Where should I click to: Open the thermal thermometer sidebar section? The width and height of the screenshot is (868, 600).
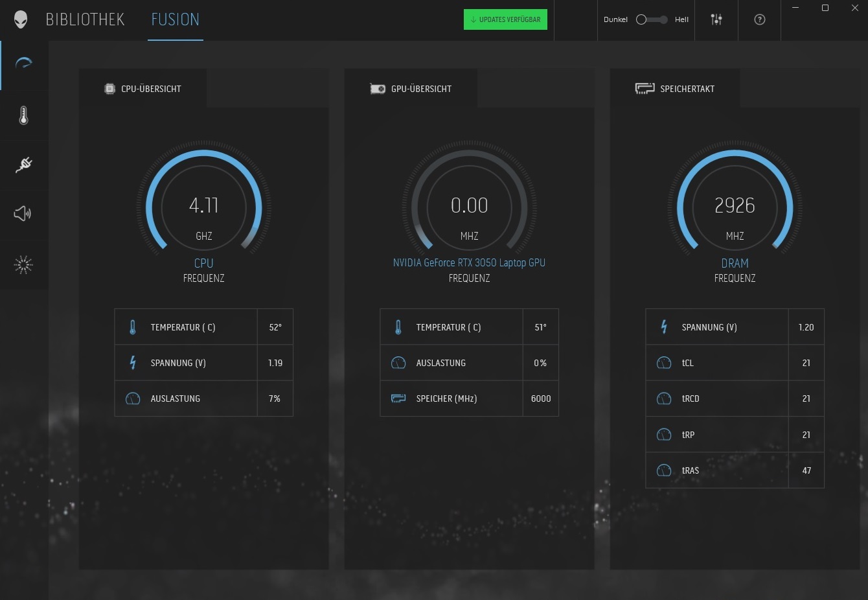coord(24,116)
